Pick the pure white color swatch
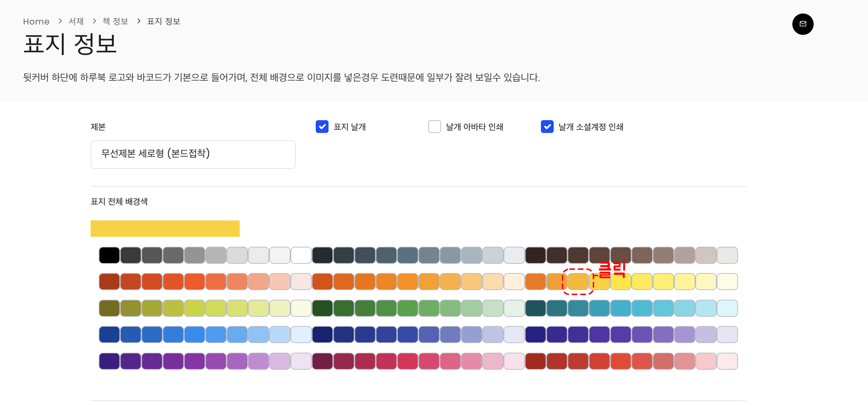Viewport: 868px width, 406px height. coord(301,255)
